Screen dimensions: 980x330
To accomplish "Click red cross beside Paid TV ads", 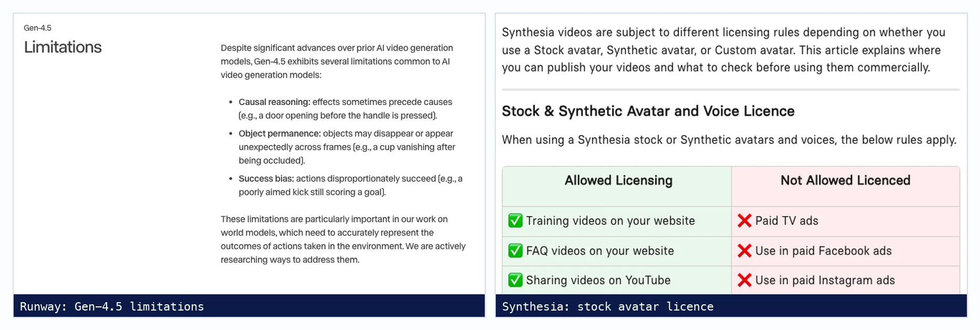I will pyautogui.click(x=744, y=221).
